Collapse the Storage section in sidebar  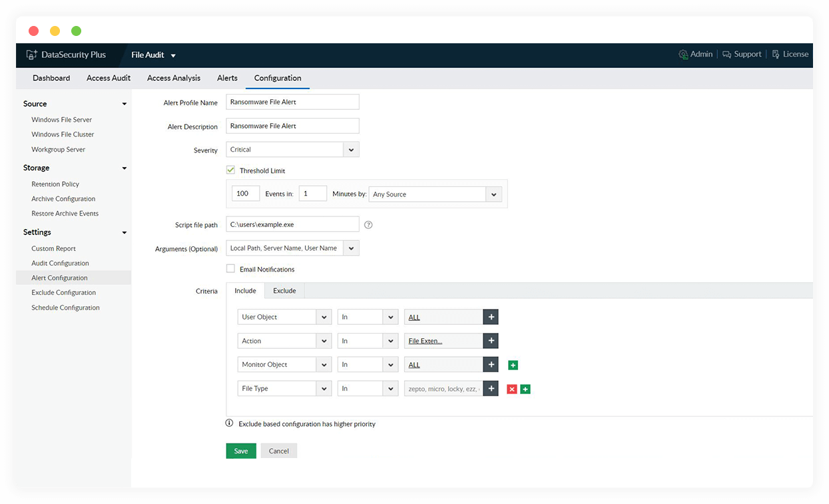tap(124, 168)
